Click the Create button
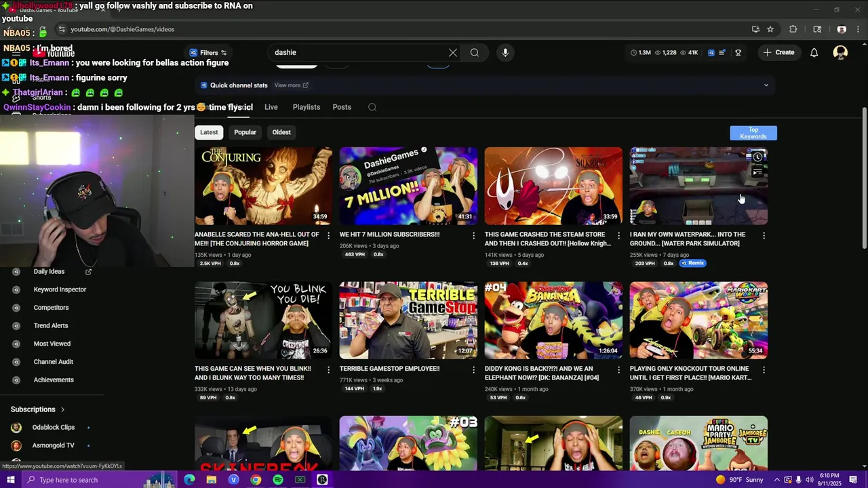The height and width of the screenshot is (488, 868). (778, 52)
